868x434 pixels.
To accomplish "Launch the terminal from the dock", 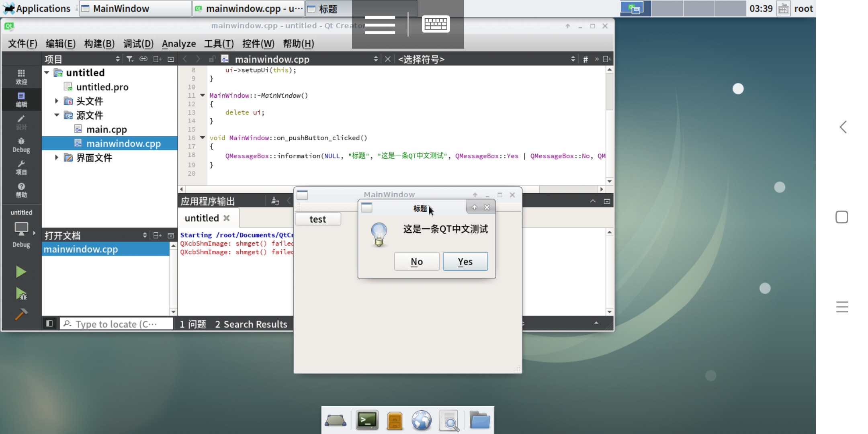I will [x=367, y=420].
